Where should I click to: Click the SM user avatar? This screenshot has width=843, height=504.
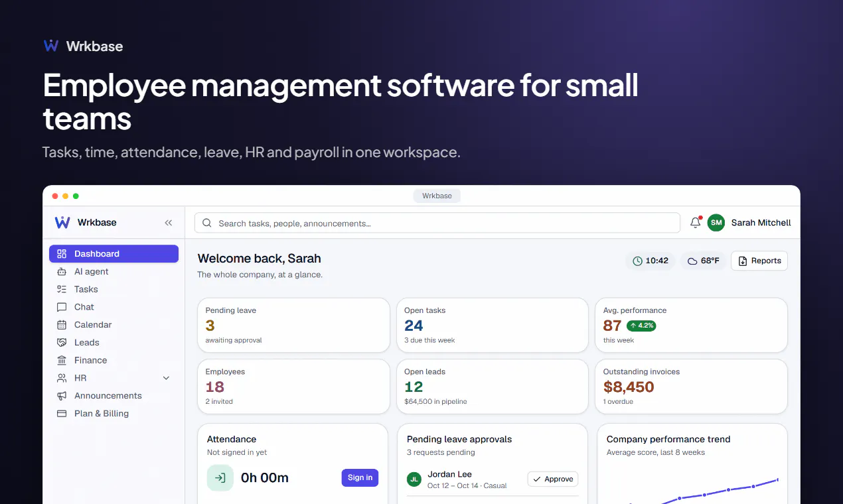716,223
